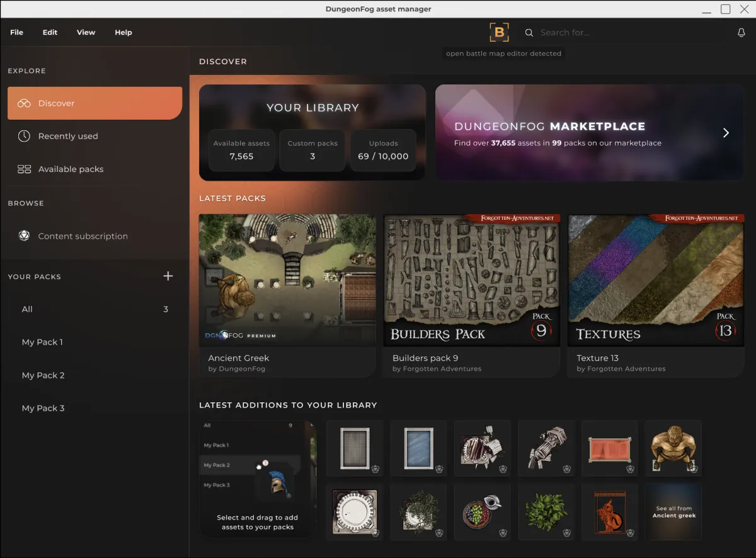The width and height of the screenshot is (756, 558).
Task: Select the golden statue asset
Action: [x=673, y=448]
